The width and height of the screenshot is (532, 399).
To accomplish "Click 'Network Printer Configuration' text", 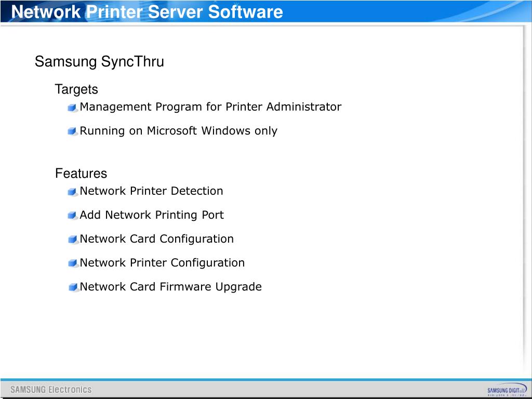I will [x=162, y=263].
